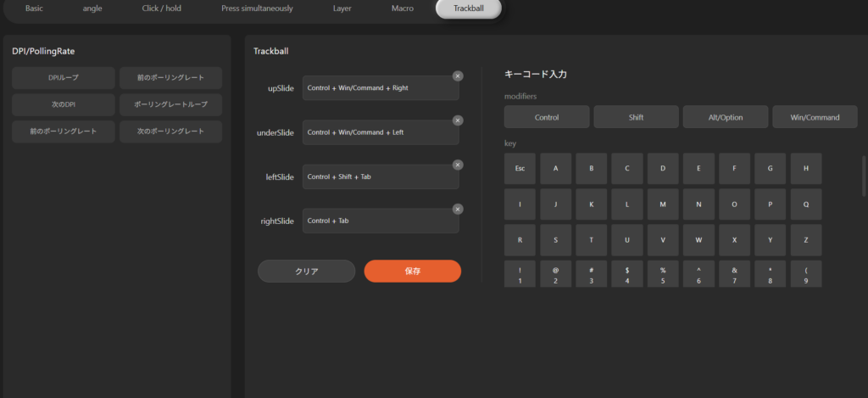
Task: Clear rightSlide shortcut via its X icon
Action: tap(458, 209)
